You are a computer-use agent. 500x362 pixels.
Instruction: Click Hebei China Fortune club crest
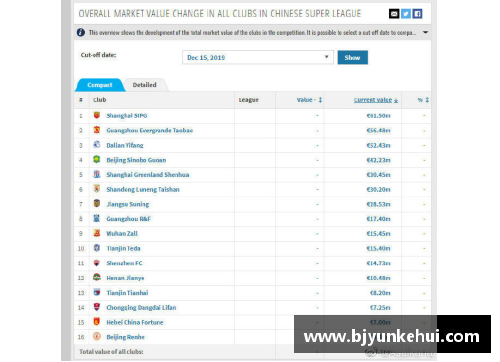tap(97, 322)
